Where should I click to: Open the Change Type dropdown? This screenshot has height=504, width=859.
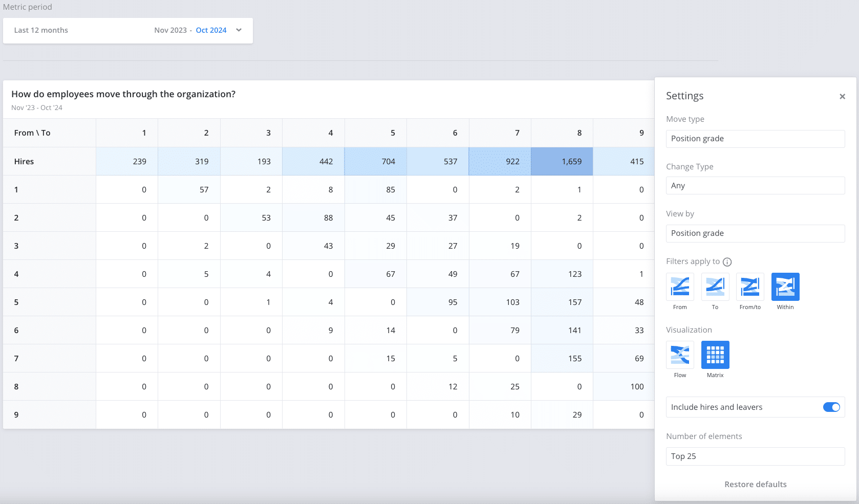(x=755, y=185)
